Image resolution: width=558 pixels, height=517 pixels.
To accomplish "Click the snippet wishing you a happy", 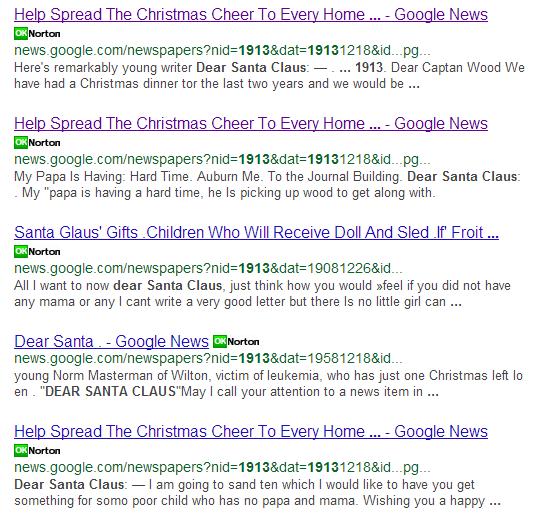I will [258, 492].
